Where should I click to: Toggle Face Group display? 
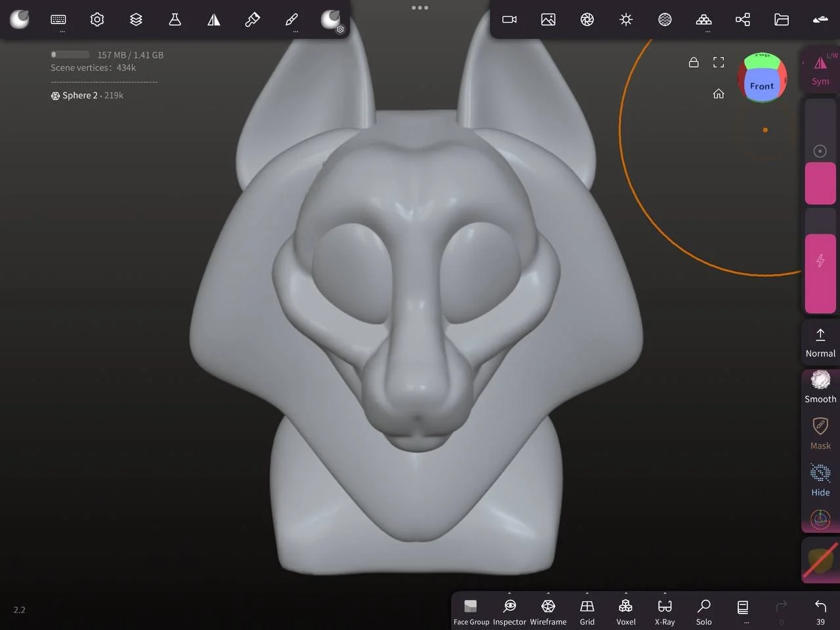(x=471, y=611)
